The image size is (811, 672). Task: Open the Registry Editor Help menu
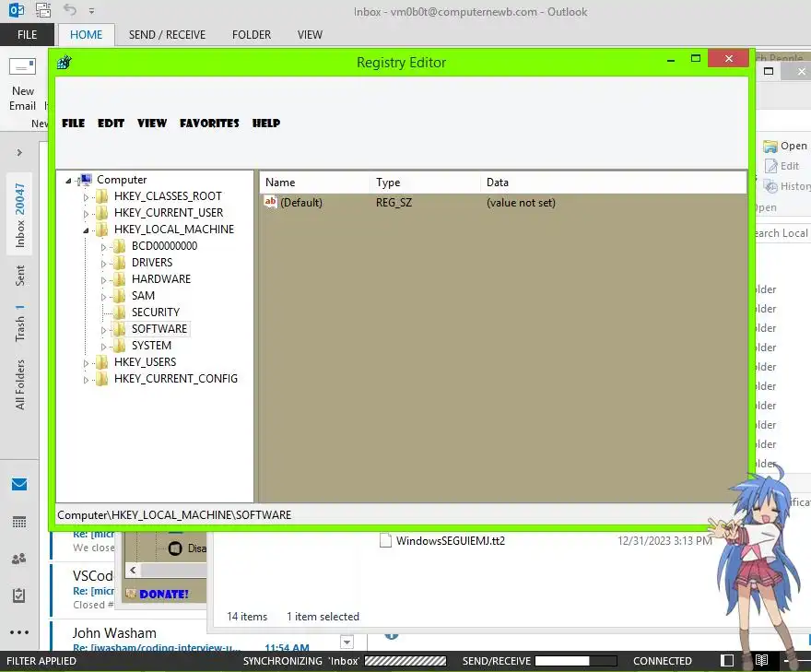pyautogui.click(x=265, y=124)
